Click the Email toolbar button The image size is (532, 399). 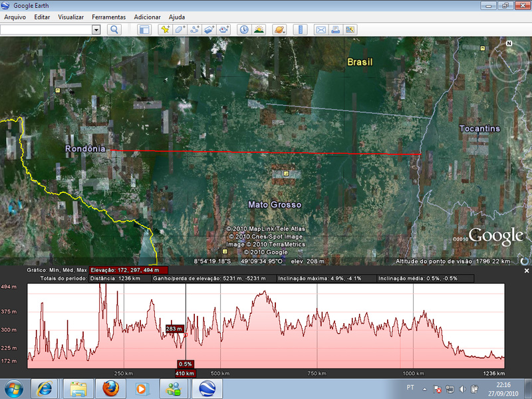point(321,29)
